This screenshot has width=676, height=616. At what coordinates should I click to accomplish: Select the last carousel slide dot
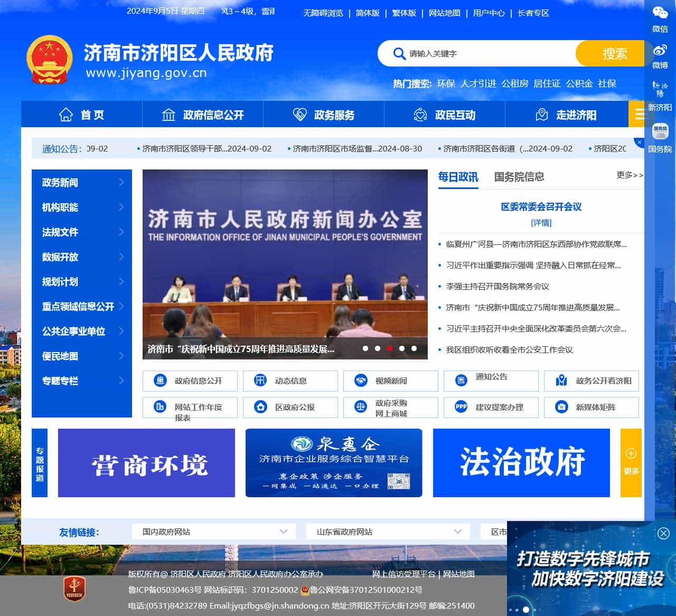click(x=414, y=348)
